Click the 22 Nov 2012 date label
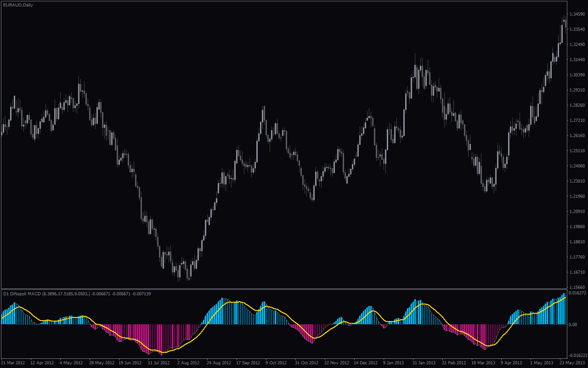This screenshot has width=588, height=368. pyautogui.click(x=336, y=363)
